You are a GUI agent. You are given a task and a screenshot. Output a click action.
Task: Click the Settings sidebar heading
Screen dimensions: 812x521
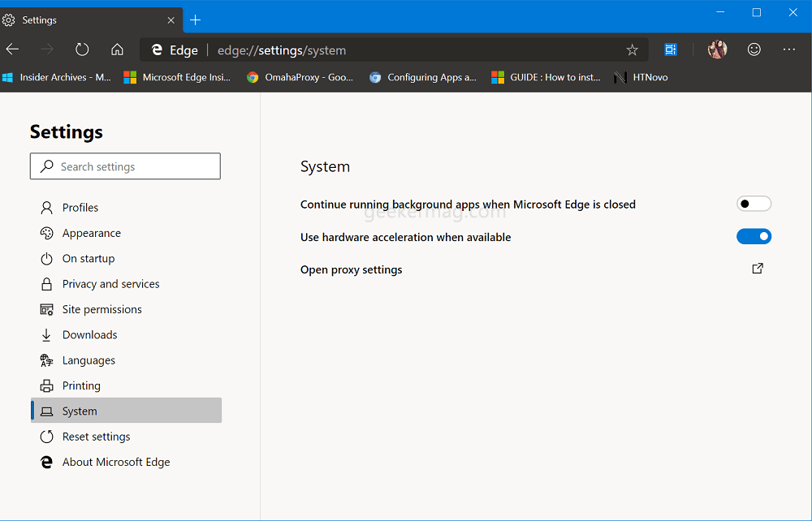click(x=67, y=132)
